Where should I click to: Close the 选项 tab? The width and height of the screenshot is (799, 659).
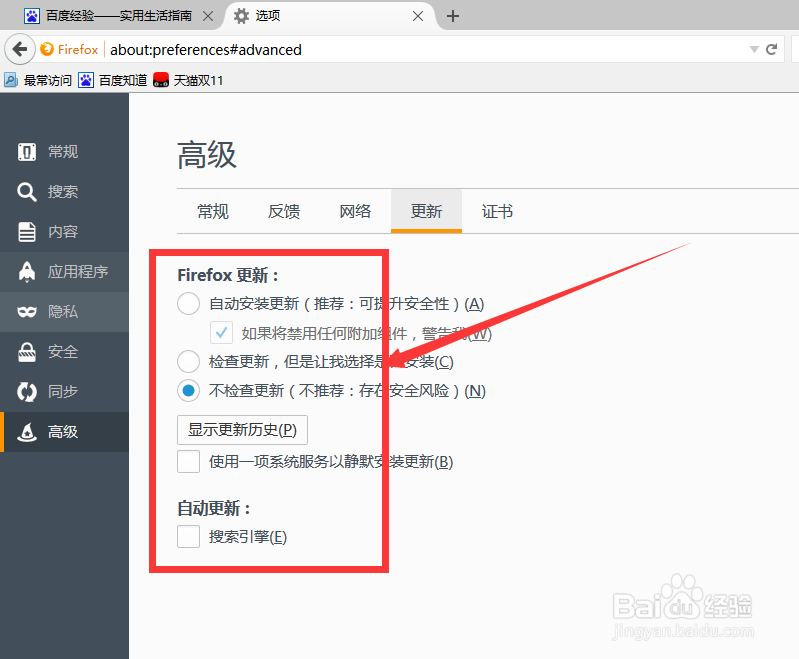coord(418,16)
